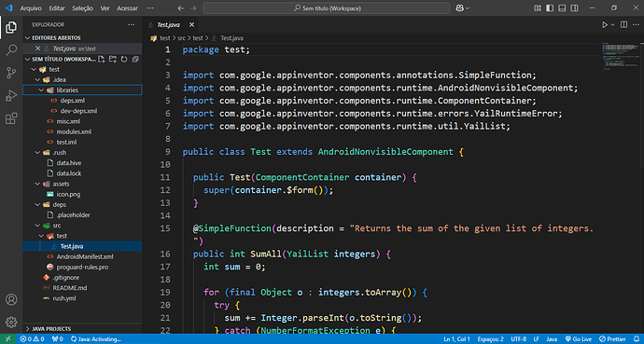Click the src breadcrumb segment

tap(182, 38)
